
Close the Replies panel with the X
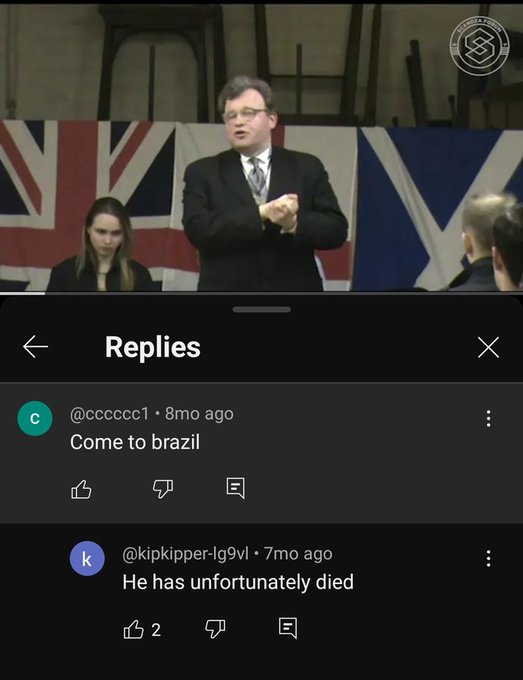click(488, 347)
